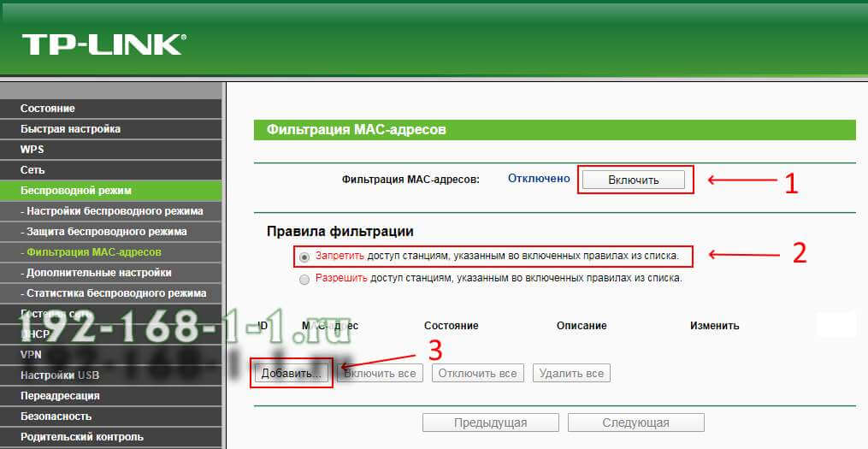The image size is (868, 449).
Task: Click the Включить все button
Action: point(379,374)
